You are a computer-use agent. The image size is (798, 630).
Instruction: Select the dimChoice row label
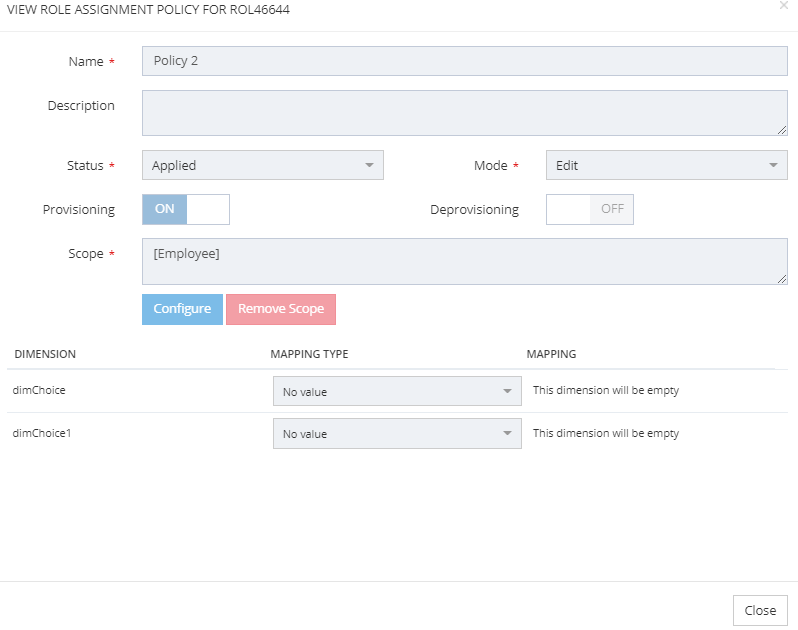39,390
